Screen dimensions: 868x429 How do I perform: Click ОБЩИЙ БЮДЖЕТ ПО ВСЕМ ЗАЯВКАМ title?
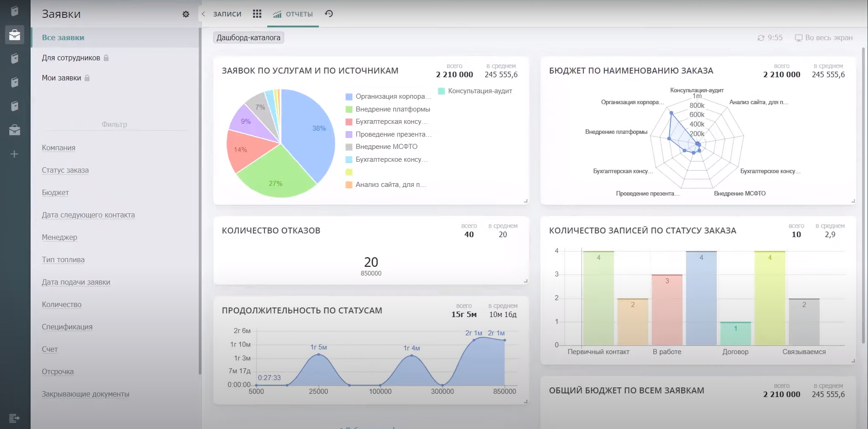coord(627,391)
